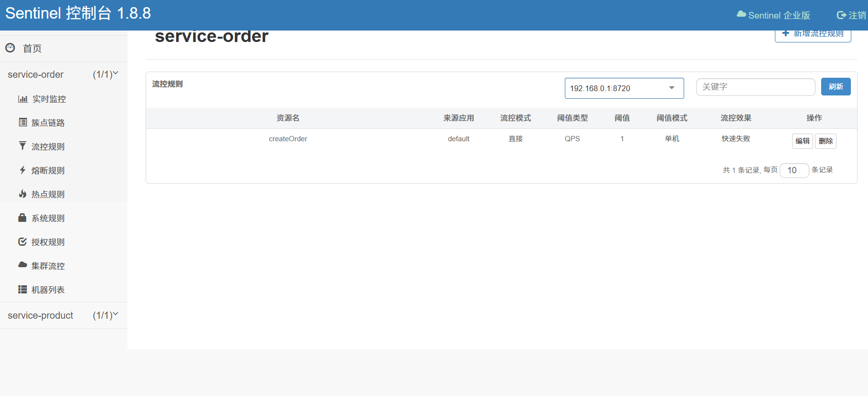Screen dimensions: 868x396
Task: Click the flame icon for 热点规则
Action: [22, 194]
